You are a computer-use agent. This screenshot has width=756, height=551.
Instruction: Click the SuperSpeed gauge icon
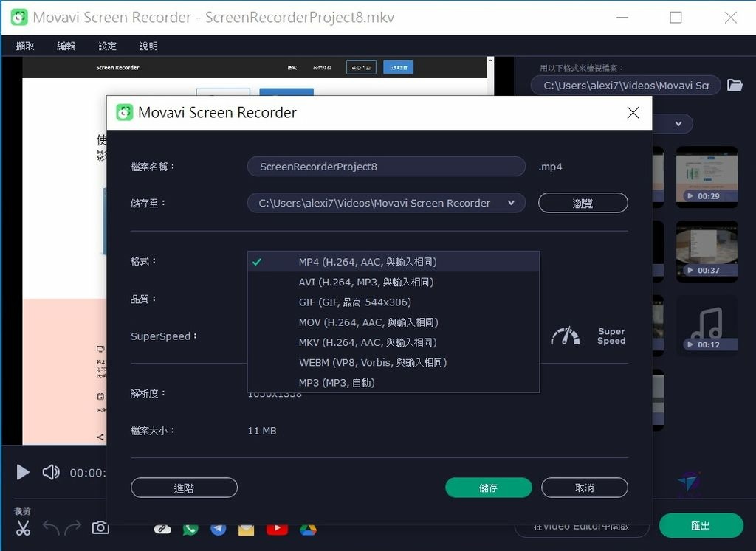pyautogui.click(x=566, y=336)
